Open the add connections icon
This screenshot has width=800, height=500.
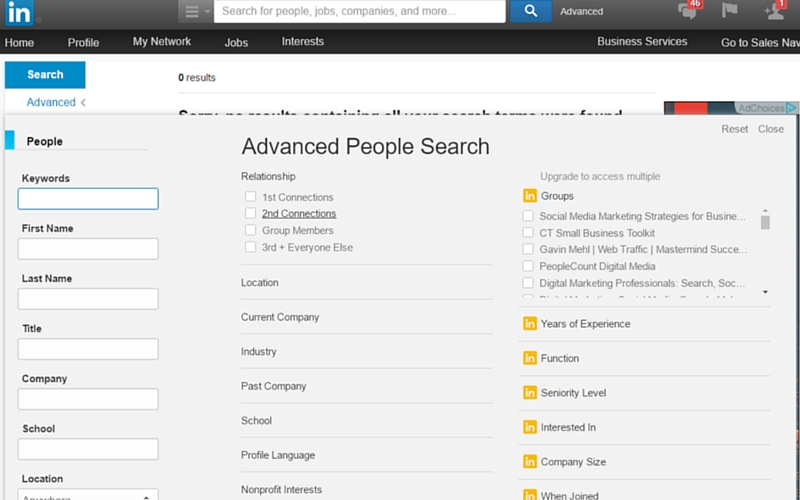[x=774, y=10]
